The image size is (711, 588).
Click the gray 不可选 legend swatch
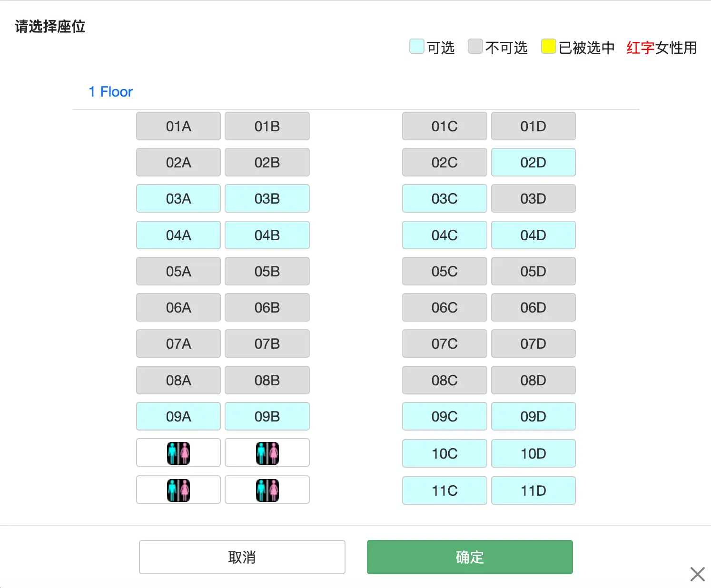(475, 47)
